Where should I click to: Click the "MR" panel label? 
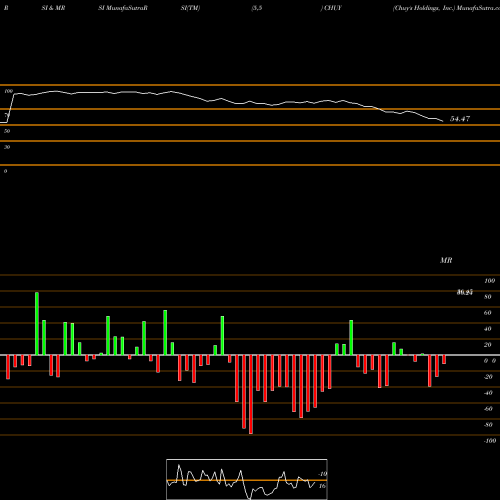[446, 260]
